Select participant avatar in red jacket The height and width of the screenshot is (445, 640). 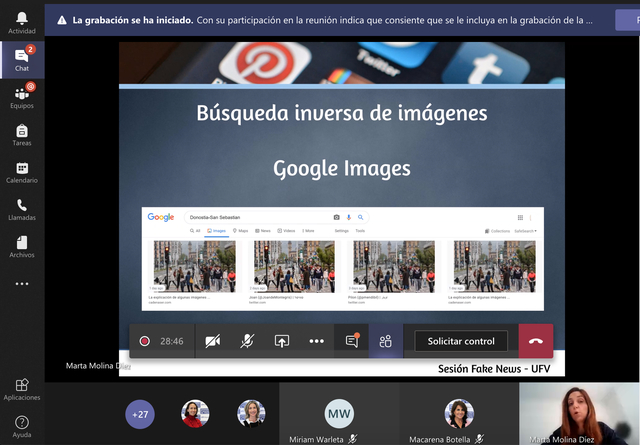click(195, 414)
